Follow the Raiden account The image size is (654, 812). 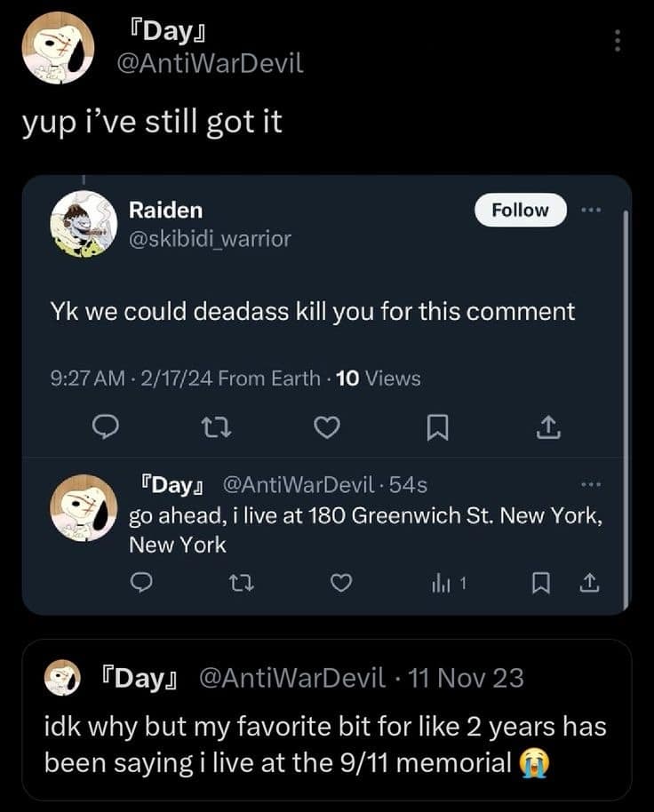pos(520,210)
